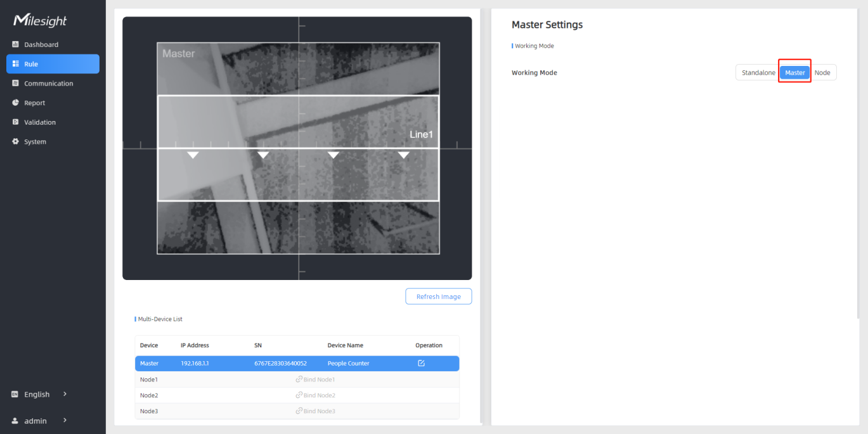Click the Validation icon in sidebar
The width and height of the screenshot is (868, 434).
(x=15, y=122)
